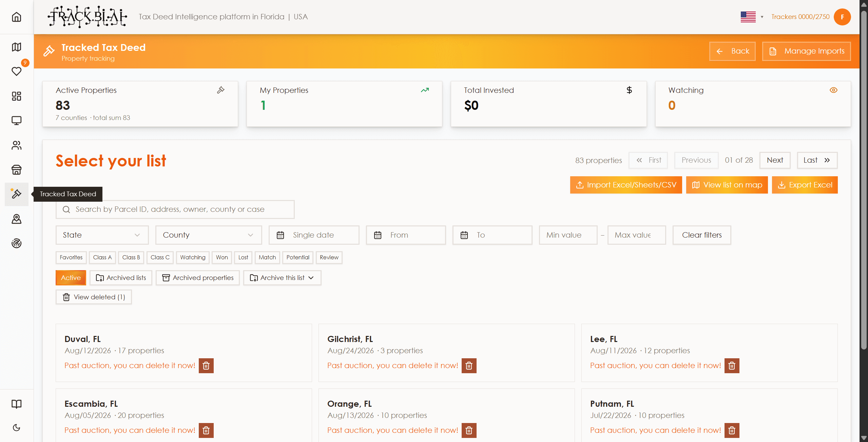Open the book guide icon in the sidebar
This screenshot has width=868, height=442.
click(16, 404)
